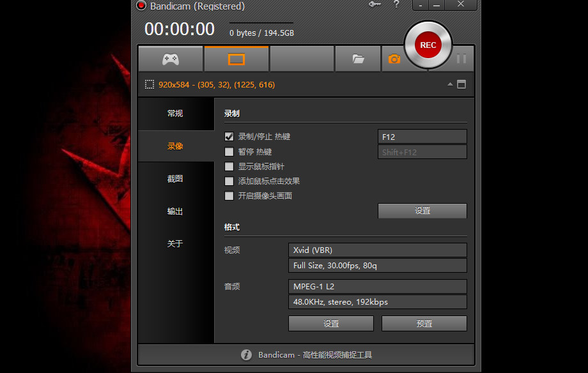Toggle the 添加鼠标点击效果 checkbox
This screenshot has height=373, width=588.
229,181
